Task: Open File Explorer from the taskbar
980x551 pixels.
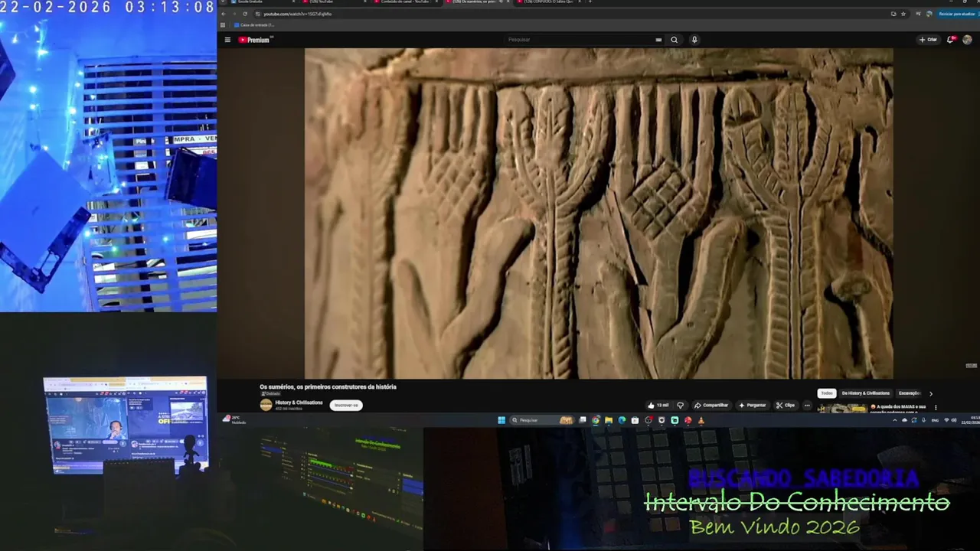Action: [x=609, y=420]
